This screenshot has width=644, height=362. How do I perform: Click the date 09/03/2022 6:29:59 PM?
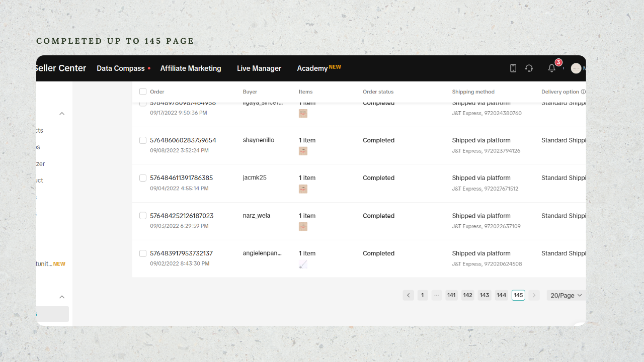click(179, 226)
